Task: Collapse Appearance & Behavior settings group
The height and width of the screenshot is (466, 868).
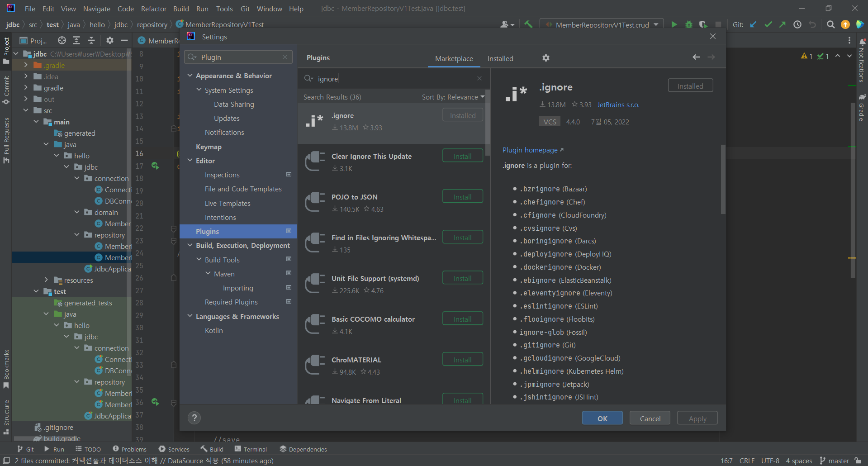Action: coord(190,76)
